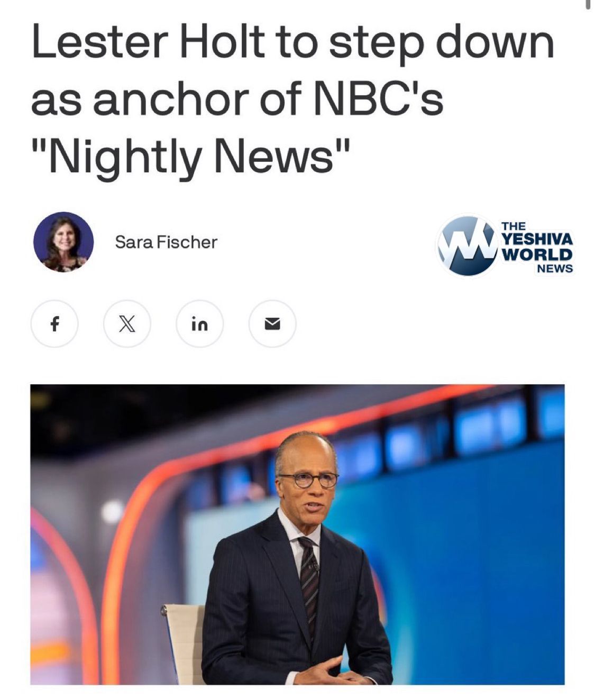Click the scrollbar at the page edge

pos(588,5)
